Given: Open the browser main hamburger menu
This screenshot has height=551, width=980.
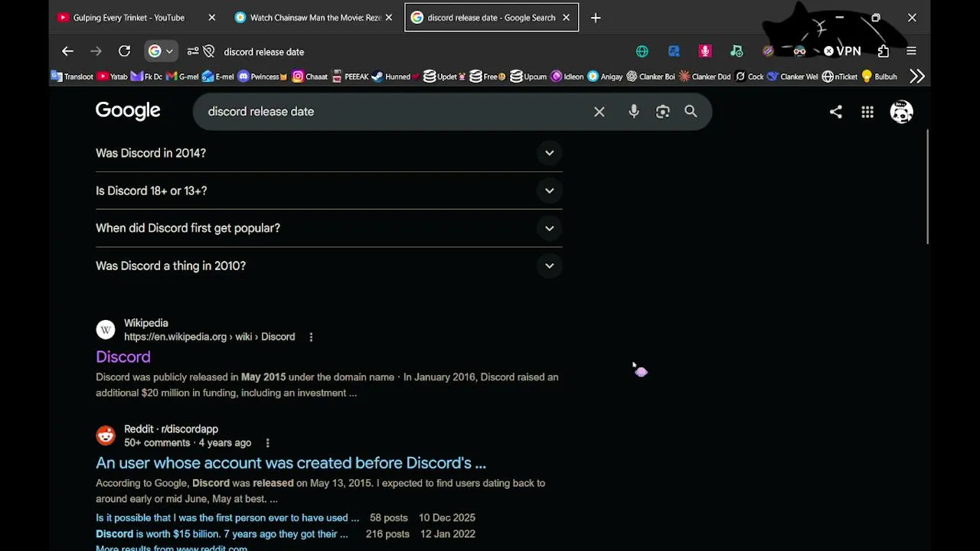Looking at the screenshot, I should (911, 51).
